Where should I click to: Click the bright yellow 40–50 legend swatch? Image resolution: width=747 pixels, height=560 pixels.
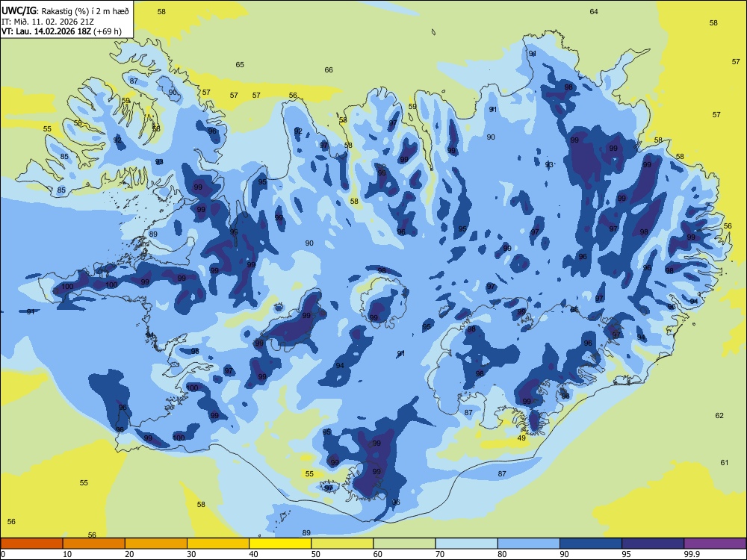pyautogui.click(x=280, y=544)
